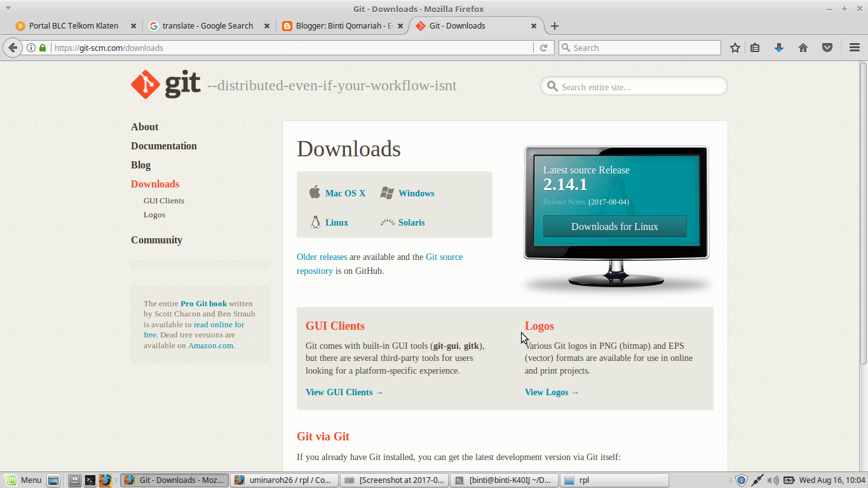Click the show desktop icon in taskbar
Screen dimensions: 868x488
click(x=53, y=480)
